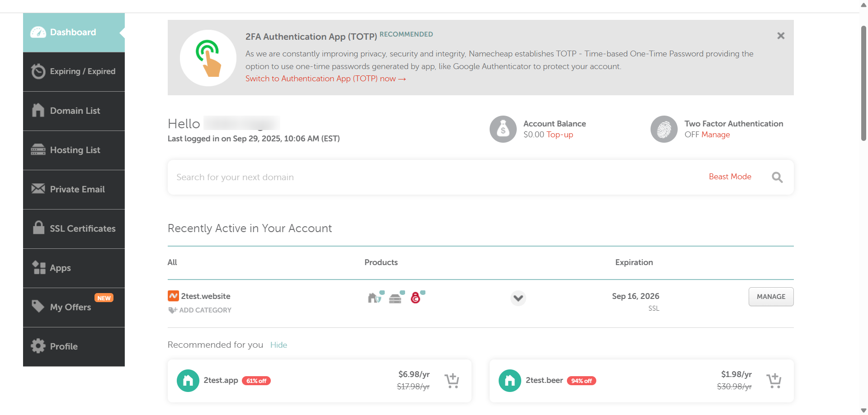
Task: Click the Products column header
Action: click(x=381, y=262)
